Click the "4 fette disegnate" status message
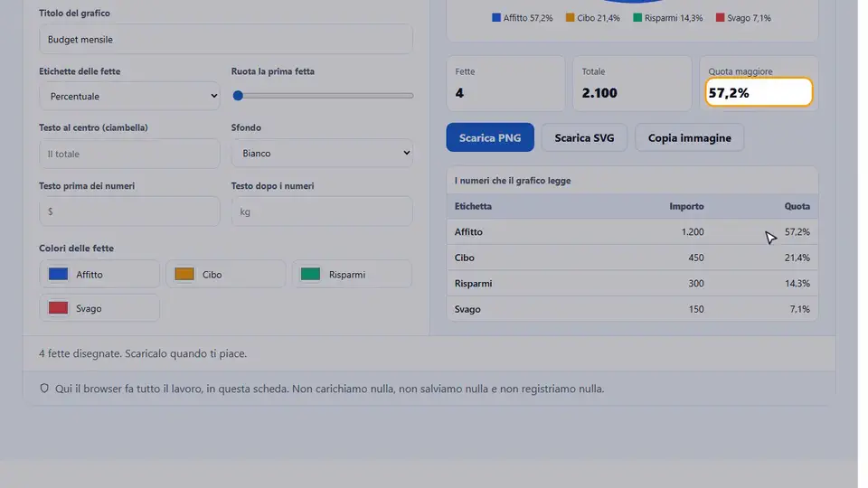This screenshot has height=488, width=868. 143,353
